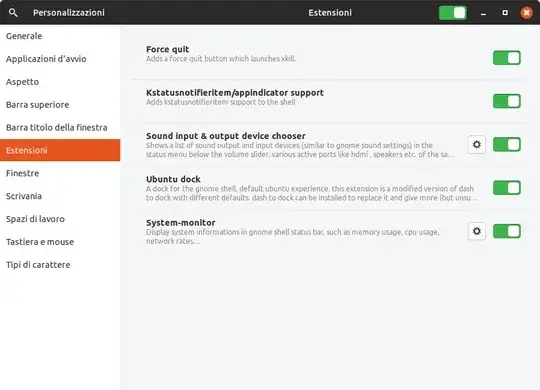
Task: Open Applicazioni d'avvio section
Action: point(60,59)
